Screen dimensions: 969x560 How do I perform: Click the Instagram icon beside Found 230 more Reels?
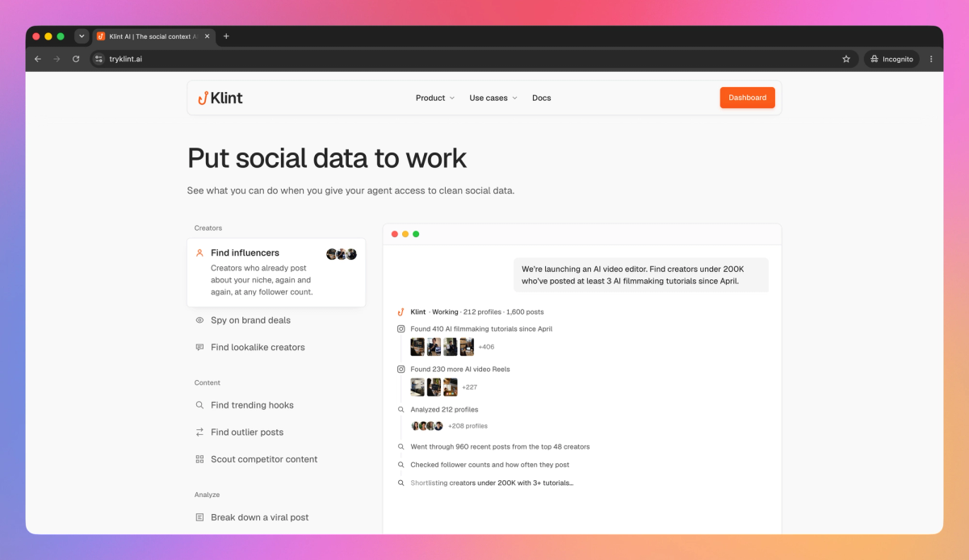pyautogui.click(x=401, y=370)
